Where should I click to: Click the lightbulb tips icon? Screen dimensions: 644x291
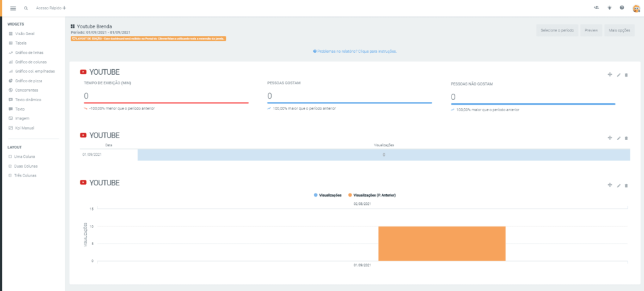click(609, 8)
